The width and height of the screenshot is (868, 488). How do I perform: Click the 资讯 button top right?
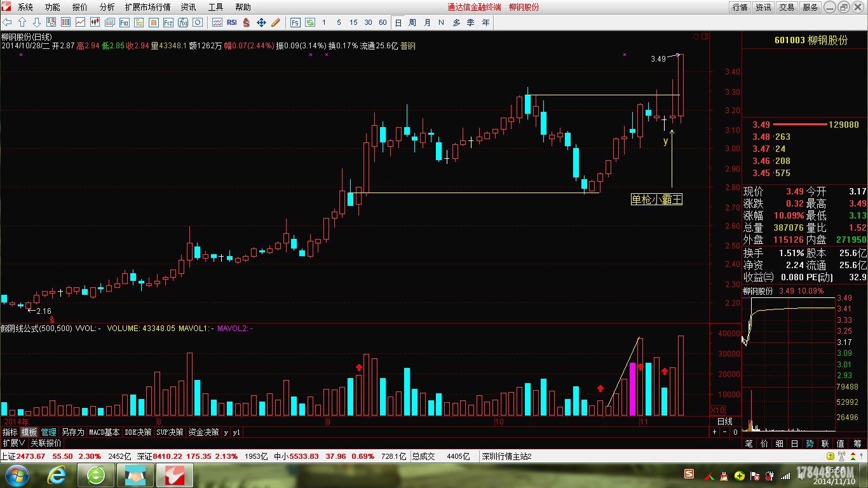(x=763, y=7)
